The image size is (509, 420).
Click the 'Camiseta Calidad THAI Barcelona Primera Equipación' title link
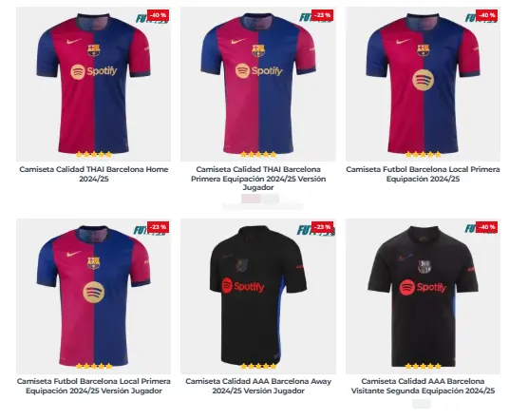point(258,179)
